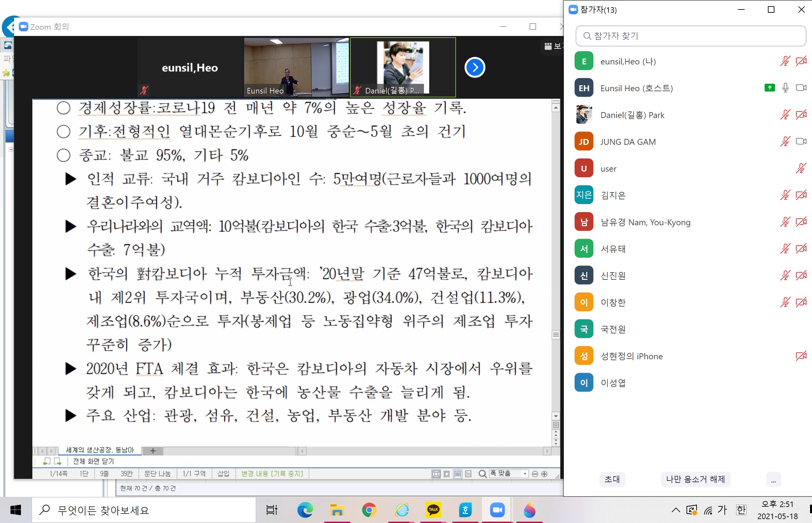
Task: Click the 초대 invite button
Action: (612, 479)
